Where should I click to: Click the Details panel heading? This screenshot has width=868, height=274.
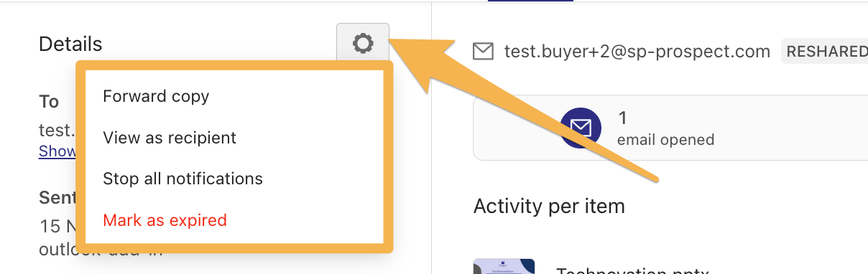[70, 44]
